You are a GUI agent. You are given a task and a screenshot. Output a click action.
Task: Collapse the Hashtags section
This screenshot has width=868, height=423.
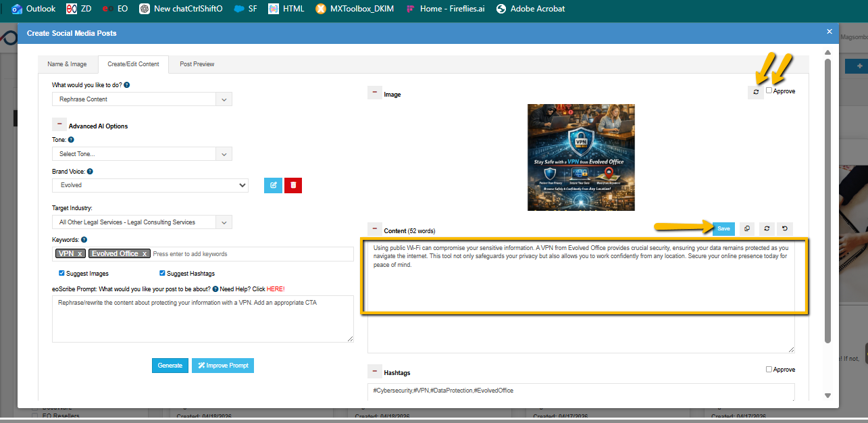tap(375, 372)
